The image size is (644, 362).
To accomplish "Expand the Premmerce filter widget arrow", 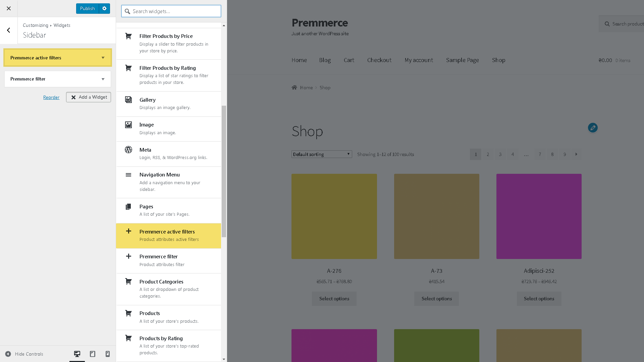I will [x=103, y=79].
